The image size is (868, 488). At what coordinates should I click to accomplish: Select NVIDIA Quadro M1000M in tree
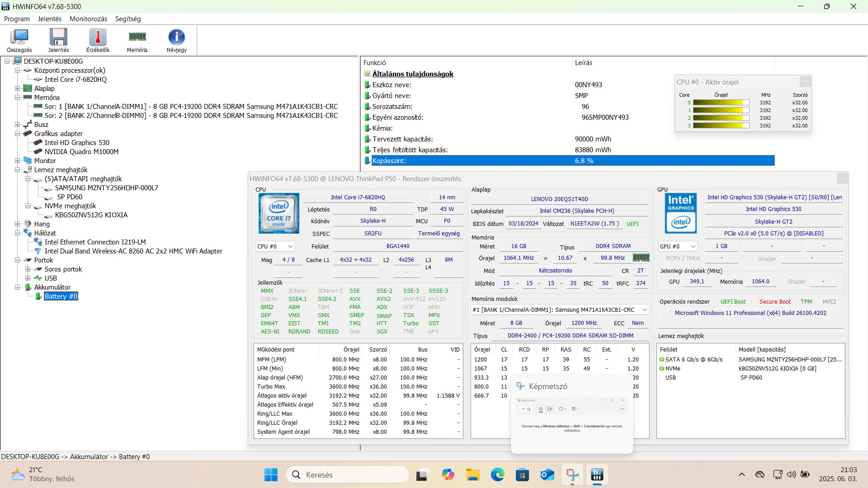pyautogui.click(x=81, y=152)
